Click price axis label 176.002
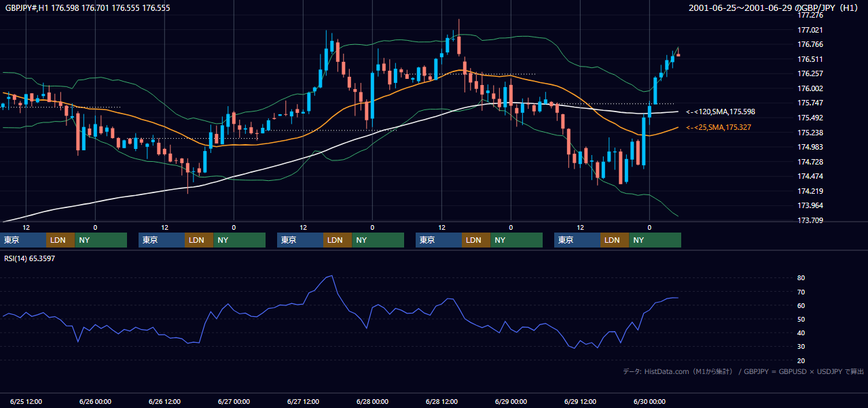This screenshot has width=868, height=408. (x=811, y=88)
